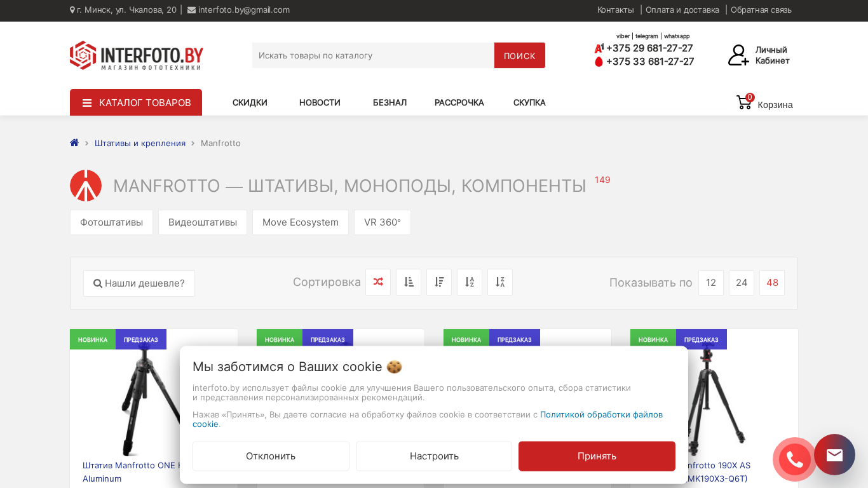Sort by price descending icon
Screen dimensions: 868x488
pyautogui.click(x=439, y=282)
